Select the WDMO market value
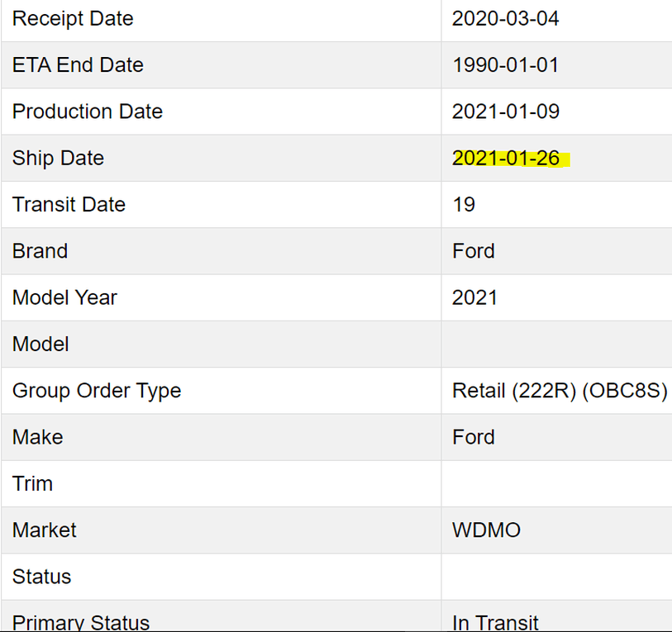 [486, 530]
